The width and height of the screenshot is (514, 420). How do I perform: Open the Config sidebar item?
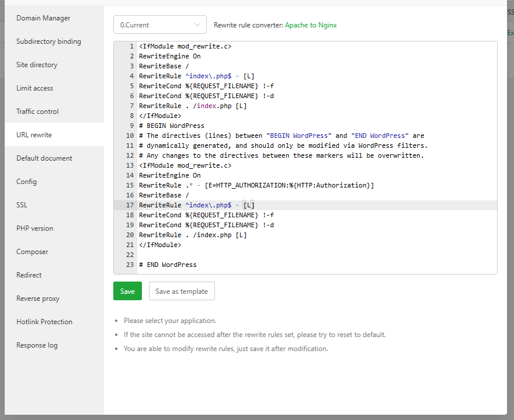(x=26, y=182)
